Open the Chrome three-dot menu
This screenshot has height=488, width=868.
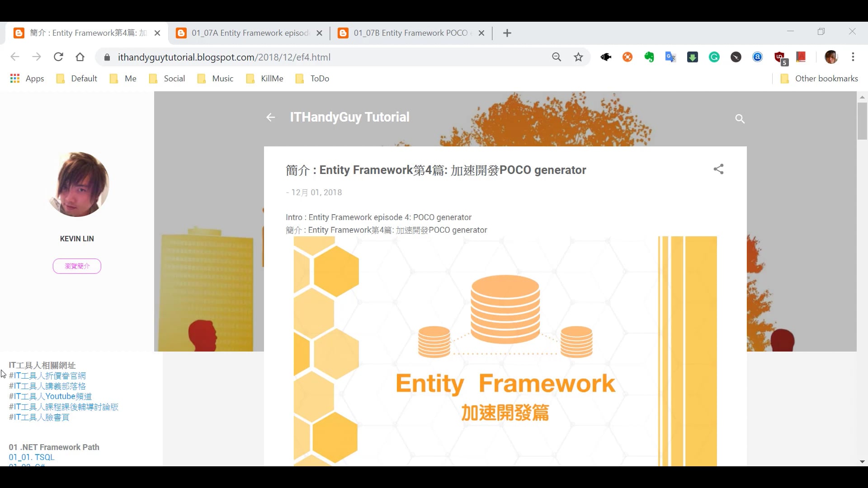853,57
